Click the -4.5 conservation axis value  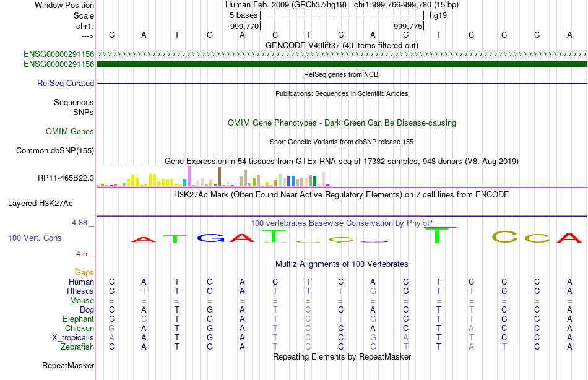click(x=80, y=254)
